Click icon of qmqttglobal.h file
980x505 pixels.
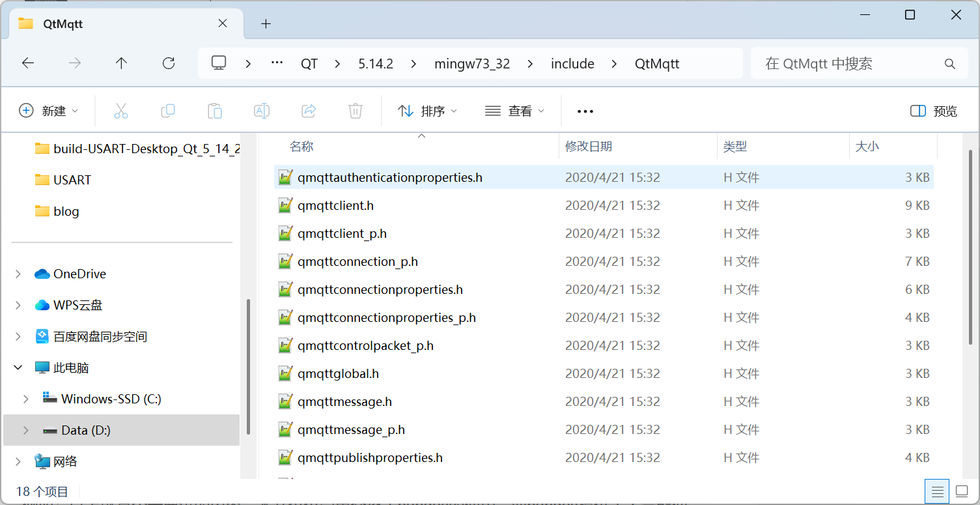[x=285, y=373]
